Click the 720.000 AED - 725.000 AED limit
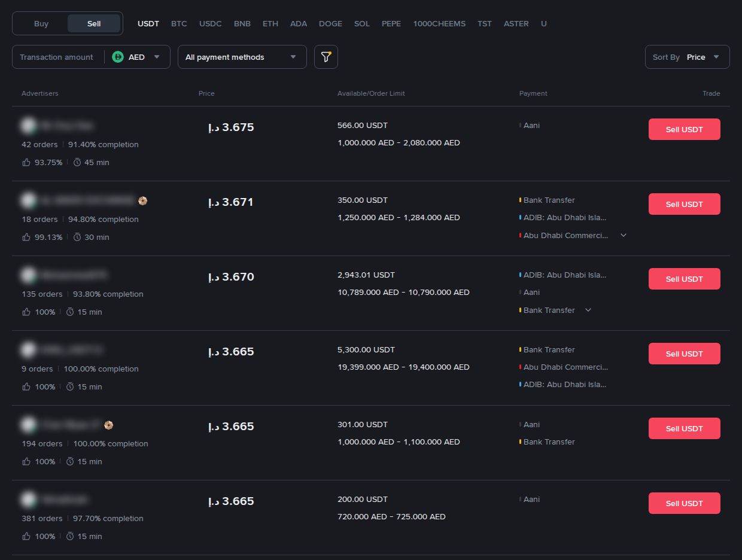The height and width of the screenshot is (560, 742). point(391,516)
